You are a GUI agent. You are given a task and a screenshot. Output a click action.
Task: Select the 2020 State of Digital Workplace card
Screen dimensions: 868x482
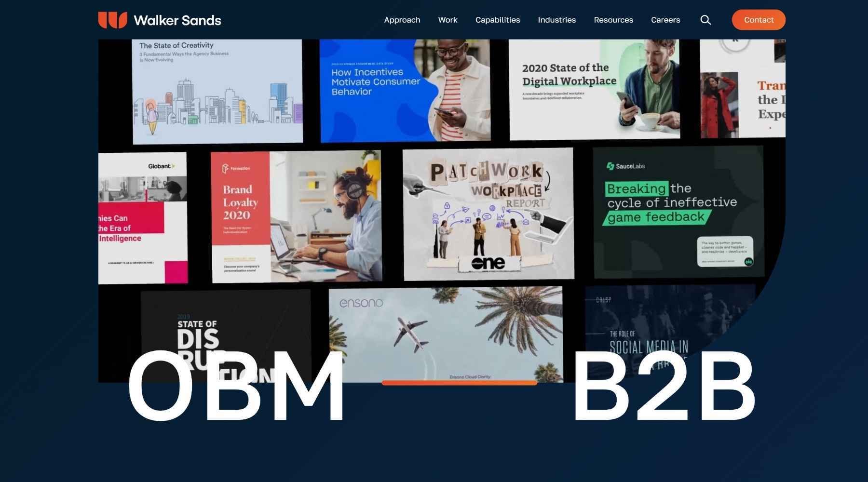tap(594, 90)
